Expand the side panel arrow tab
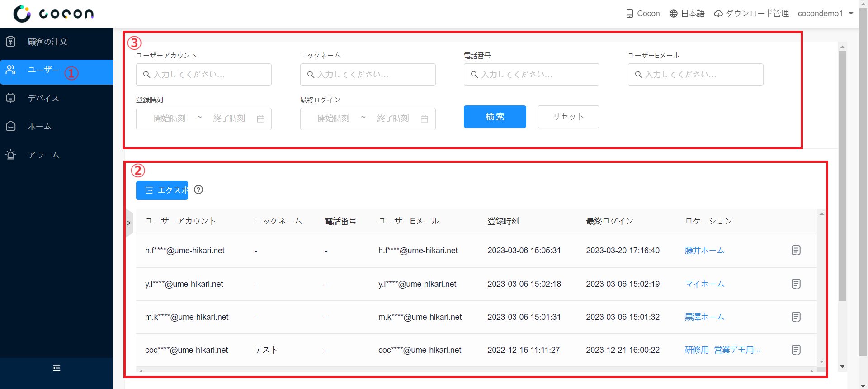868x389 pixels. point(129,223)
